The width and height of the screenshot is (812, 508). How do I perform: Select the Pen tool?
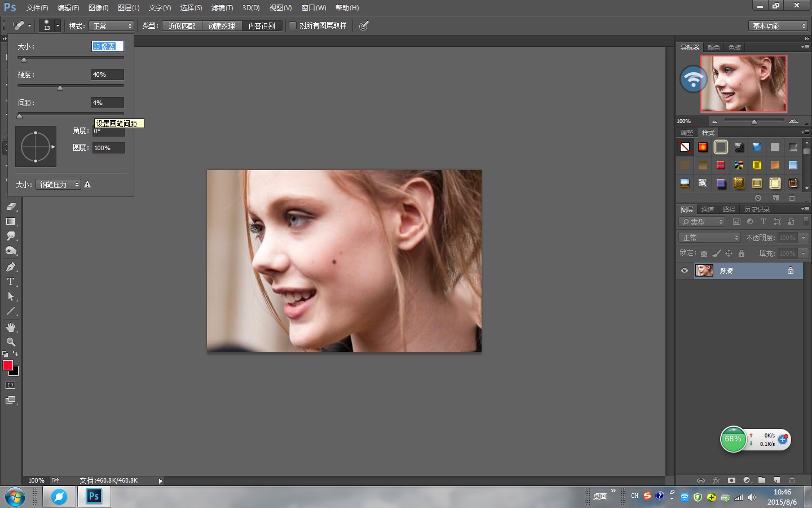[x=11, y=266]
